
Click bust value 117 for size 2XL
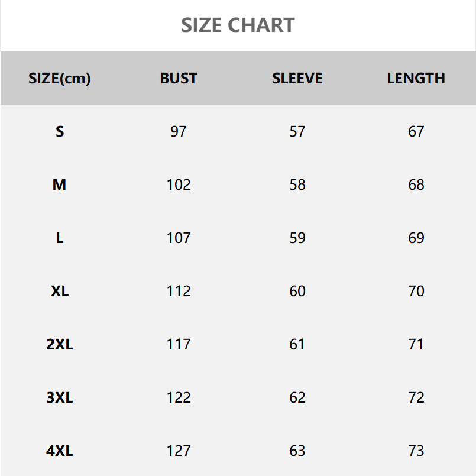click(x=179, y=344)
